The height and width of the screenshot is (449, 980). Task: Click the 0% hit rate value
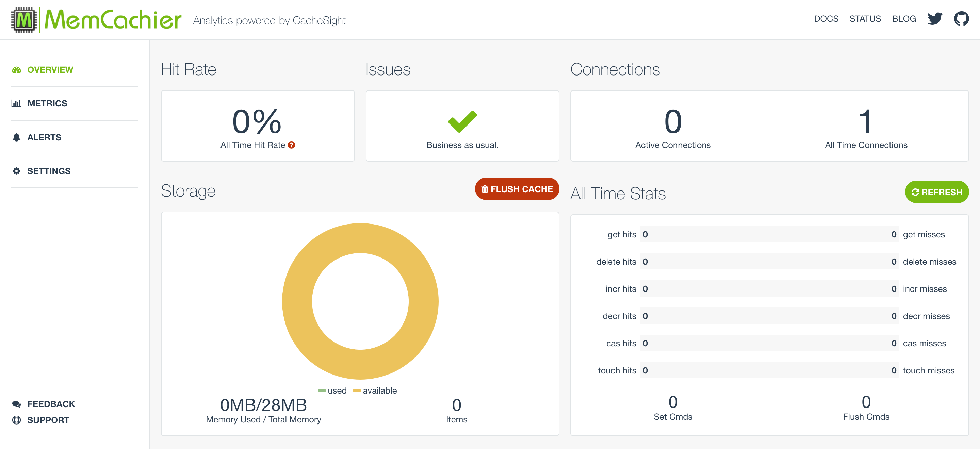tap(257, 121)
